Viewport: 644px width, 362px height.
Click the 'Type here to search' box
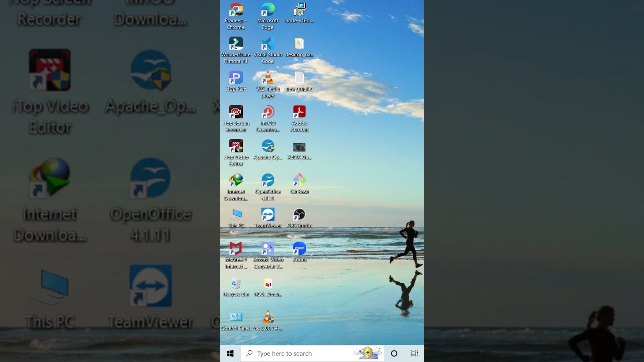click(312, 354)
